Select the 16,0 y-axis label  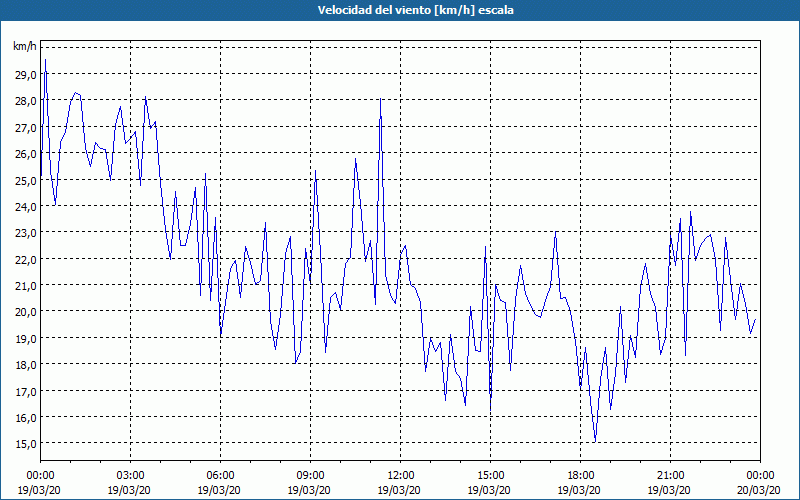click(26, 417)
